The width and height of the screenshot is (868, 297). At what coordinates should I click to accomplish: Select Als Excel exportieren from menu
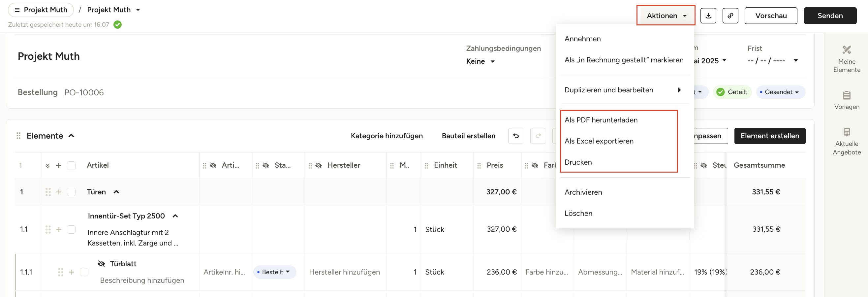[599, 141]
